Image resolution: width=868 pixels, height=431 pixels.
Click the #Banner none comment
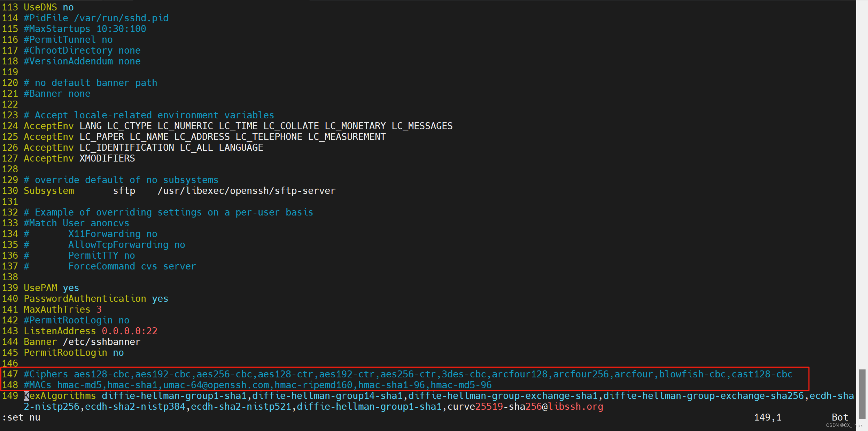click(57, 94)
